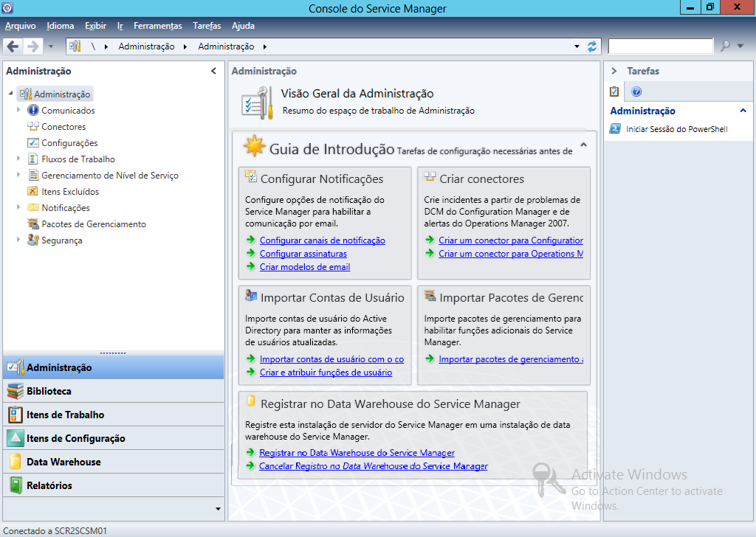Screen dimensions: 756x537
Task: Click the search text field
Action: (661, 46)
